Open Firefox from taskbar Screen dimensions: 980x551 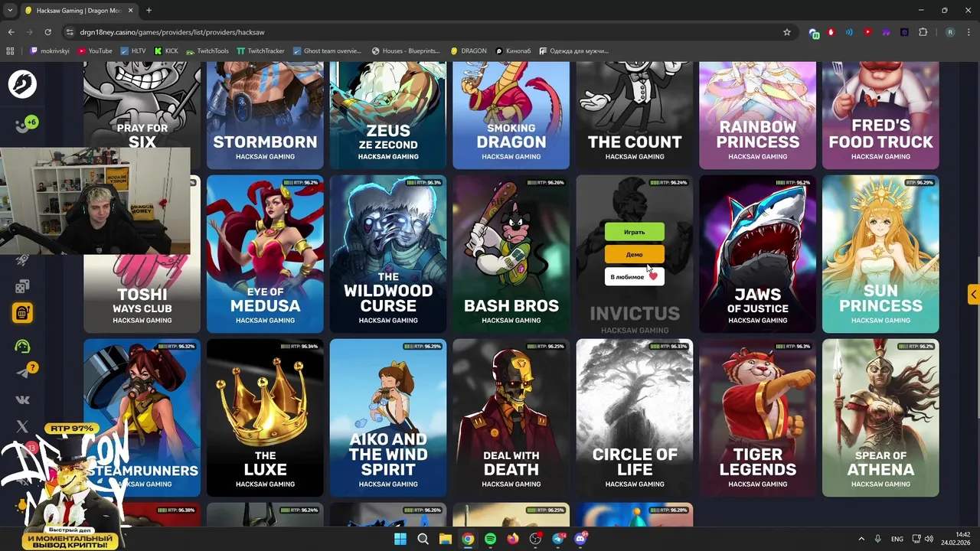click(512, 539)
